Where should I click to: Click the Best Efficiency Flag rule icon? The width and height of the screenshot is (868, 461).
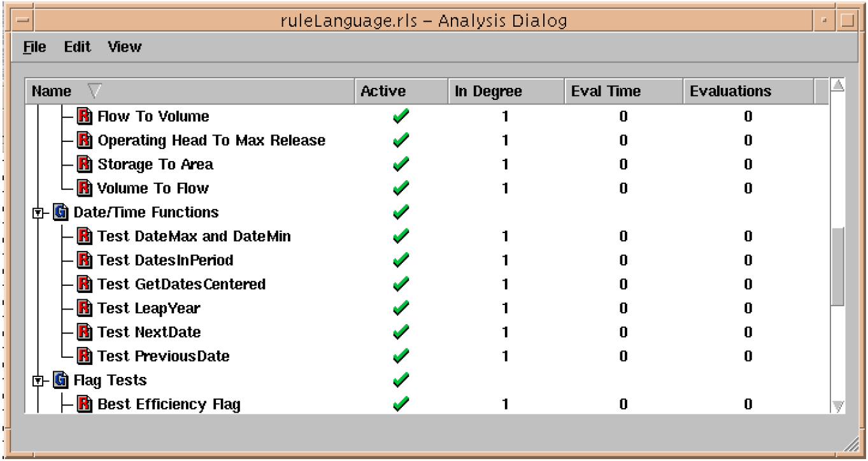pyautogui.click(x=85, y=404)
